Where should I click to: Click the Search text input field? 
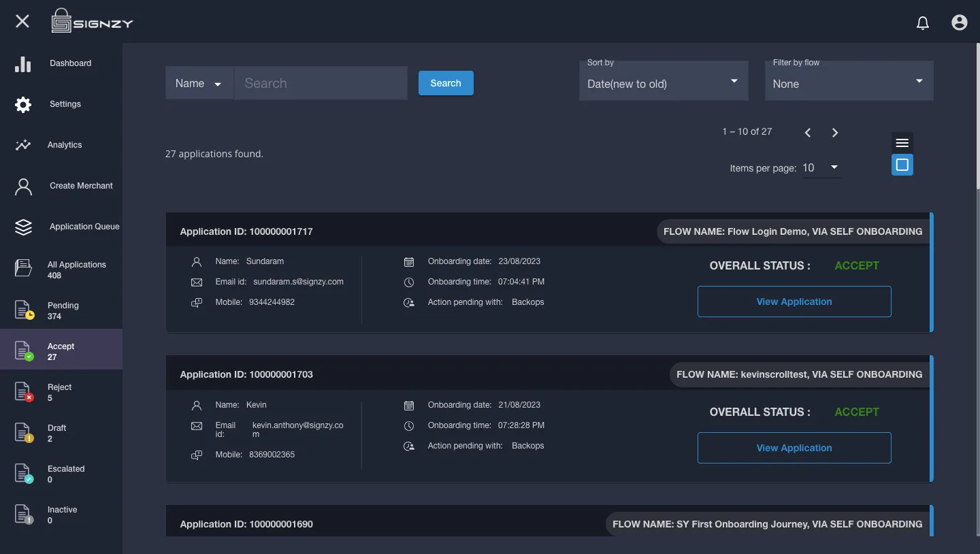321,83
